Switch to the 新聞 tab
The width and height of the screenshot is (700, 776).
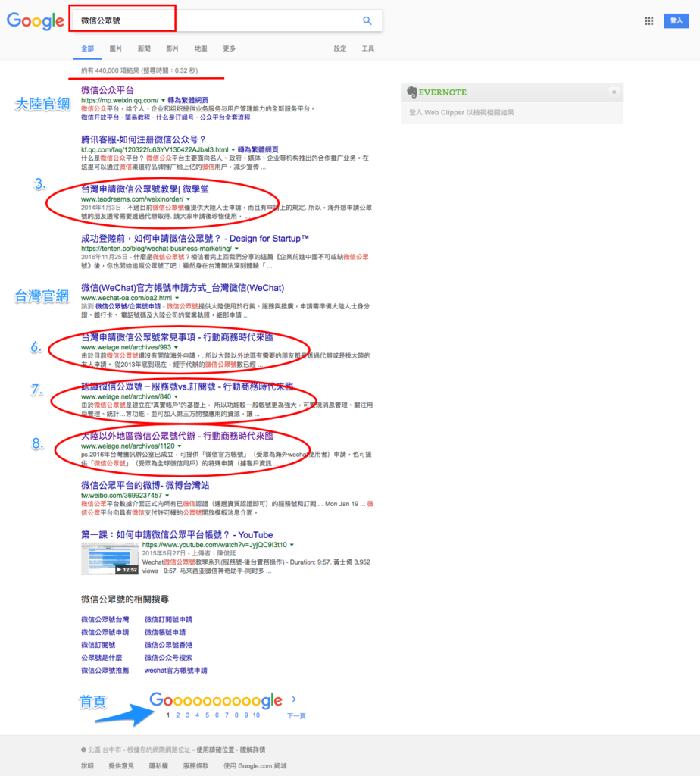144,48
